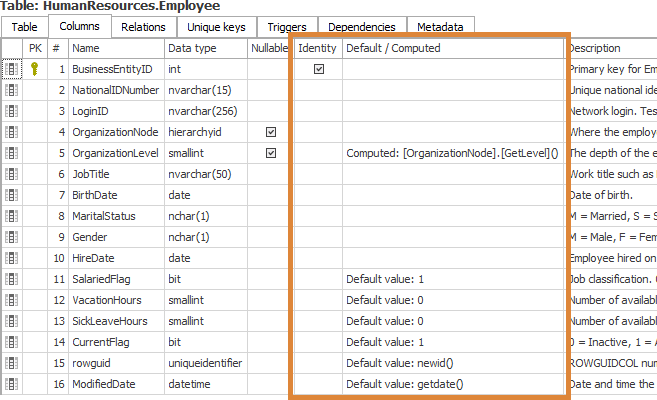Click the primary key icon for BusinessEntityID

[35, 69]
